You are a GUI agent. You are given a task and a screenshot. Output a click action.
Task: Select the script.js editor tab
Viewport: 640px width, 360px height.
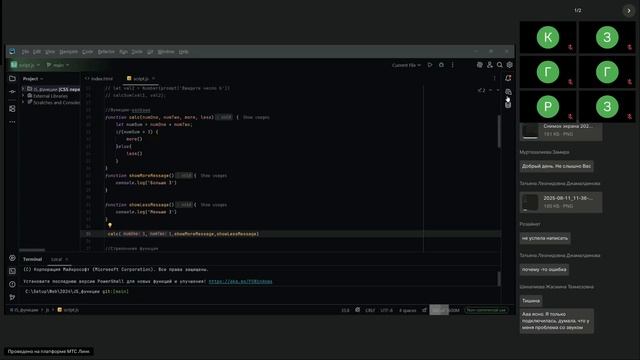[x=141, y=78]
